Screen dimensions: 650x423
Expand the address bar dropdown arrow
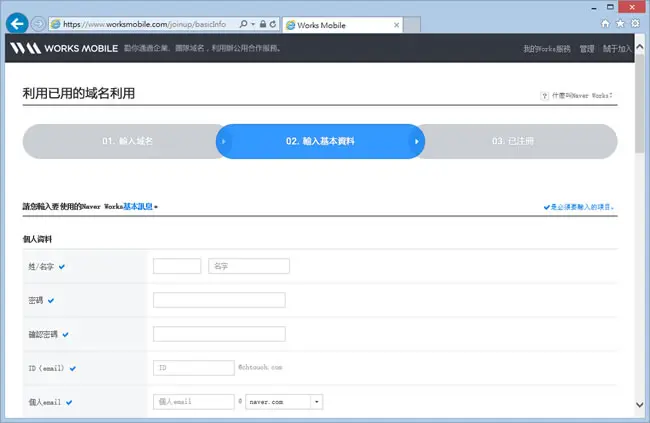(x=253, y=24)
